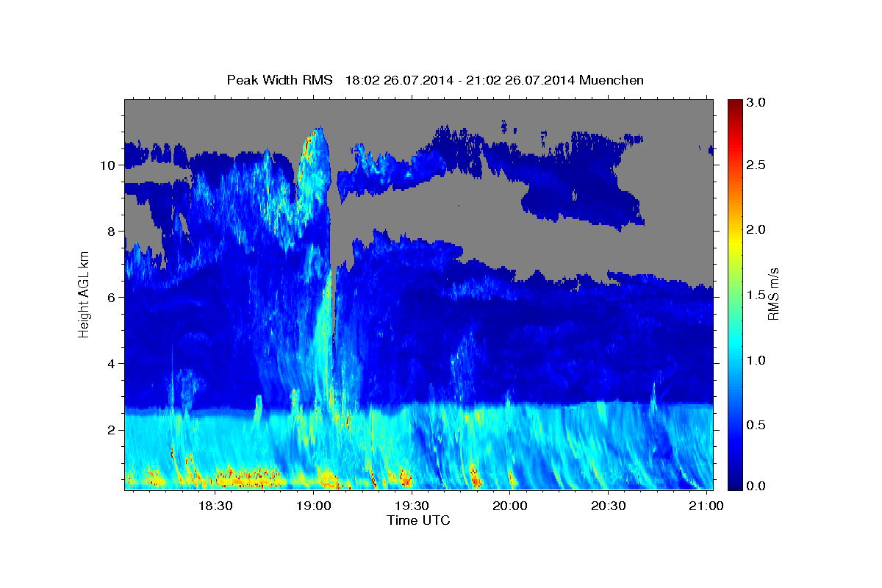Click the colorbar label '0.0'
This screenshot has height=588, width=882.
756,485
